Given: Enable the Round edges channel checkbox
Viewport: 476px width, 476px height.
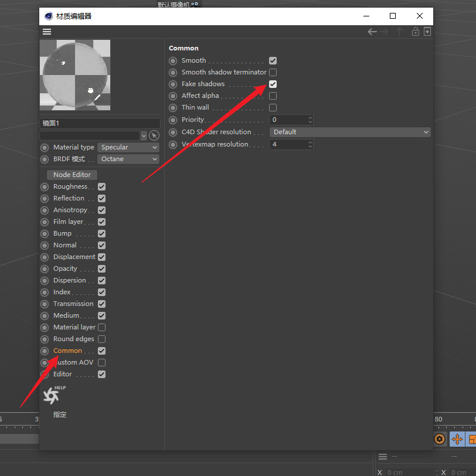Looking at the screenshot, I should (101, 339).
